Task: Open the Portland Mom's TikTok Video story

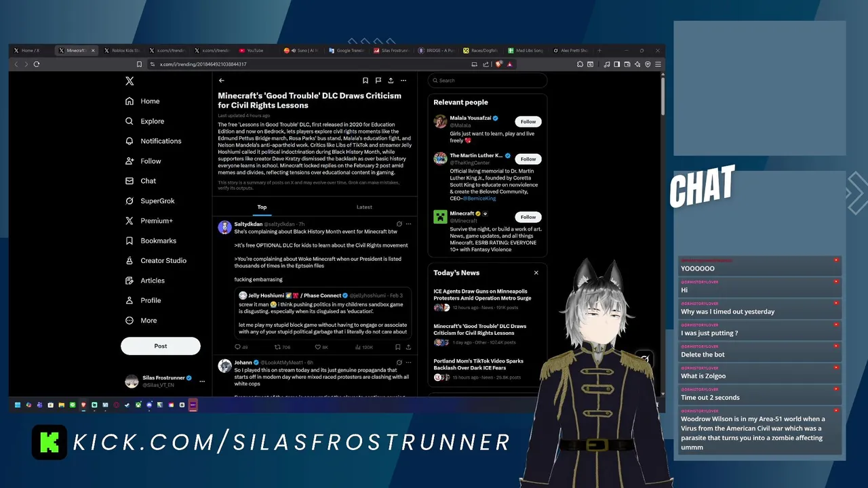Action: [x=482, y=369]
